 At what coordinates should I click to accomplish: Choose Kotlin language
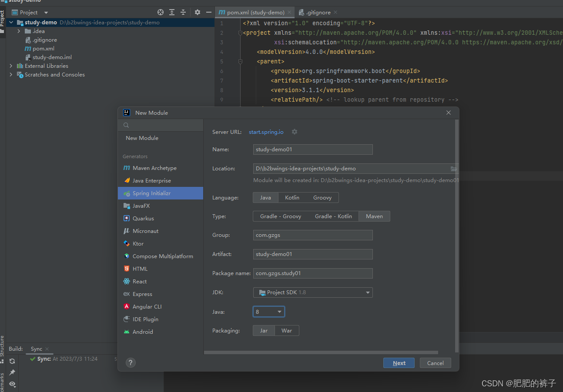pos(292,198)
